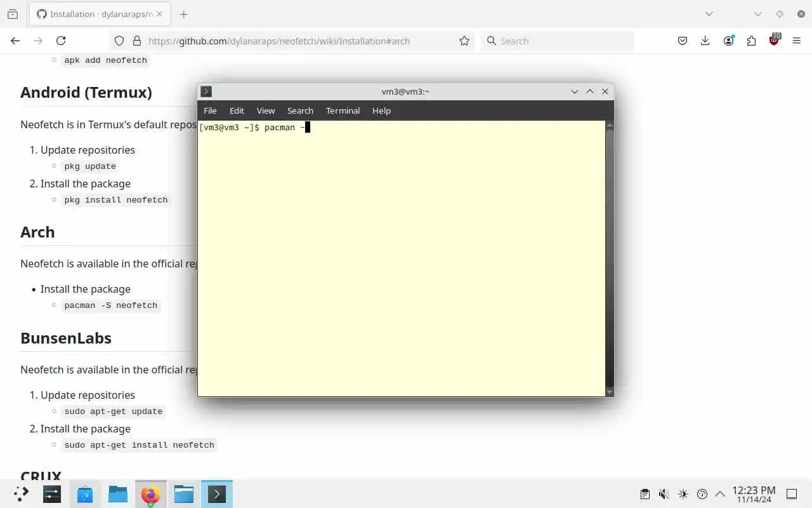
Task: Click the 'Arch' heading
Action: coord(37,232)
